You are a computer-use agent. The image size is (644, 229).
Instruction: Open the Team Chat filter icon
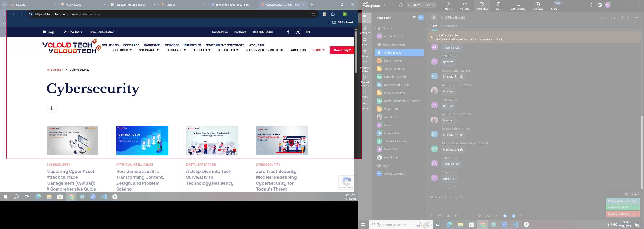click(x=414, y=18)
